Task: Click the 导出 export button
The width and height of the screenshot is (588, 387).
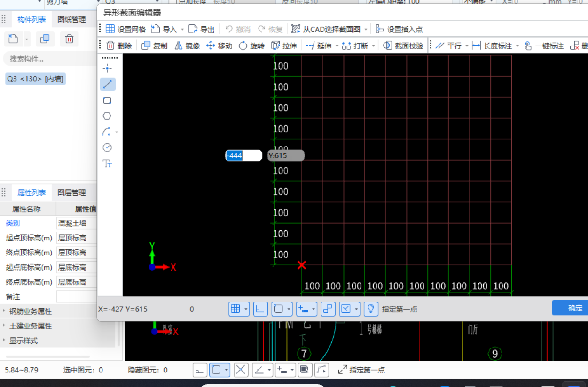Action: (202, 29)
